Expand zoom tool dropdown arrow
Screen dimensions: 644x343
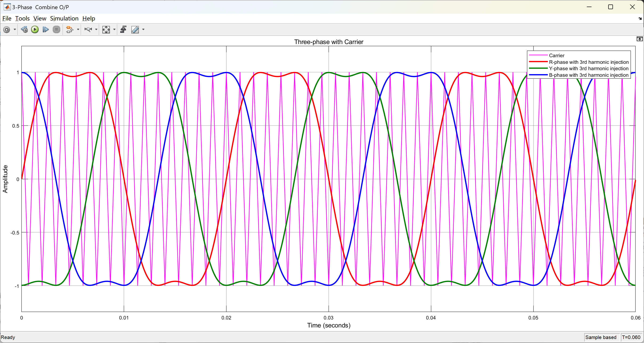pyautogui.click(x=96, y=30)
